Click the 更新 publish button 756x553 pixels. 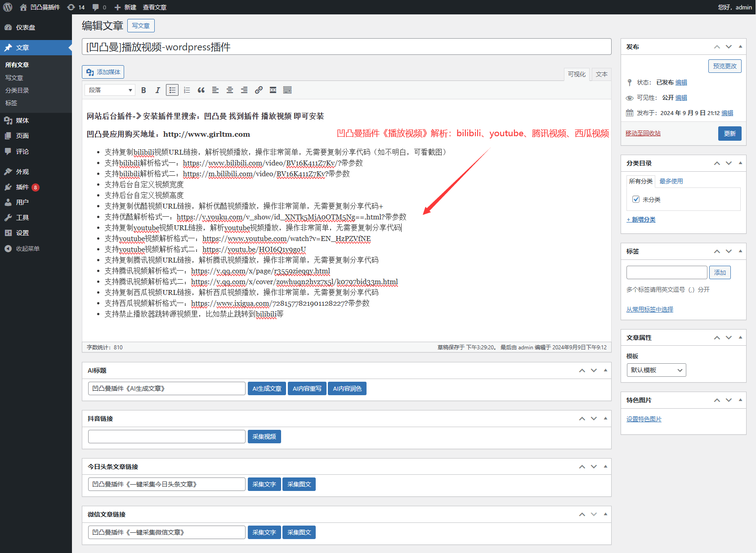pyautogui.click(x=729, y=134)
